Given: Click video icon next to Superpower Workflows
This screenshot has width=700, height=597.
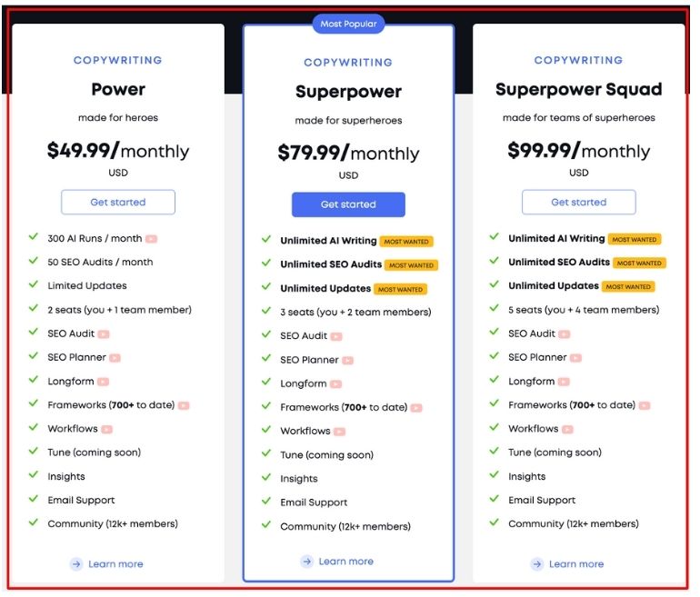Looking at the screenshot, I should (339, 432).
